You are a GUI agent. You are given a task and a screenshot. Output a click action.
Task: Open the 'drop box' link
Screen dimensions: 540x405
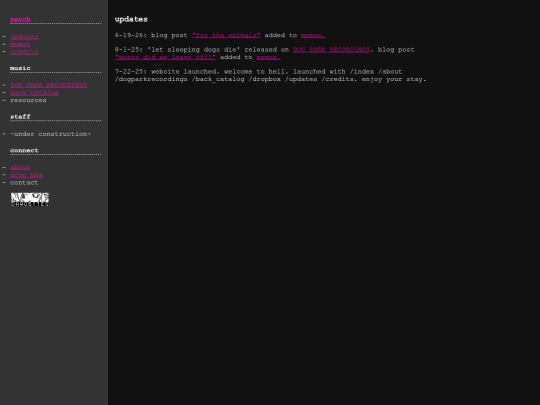click(26, 175)
